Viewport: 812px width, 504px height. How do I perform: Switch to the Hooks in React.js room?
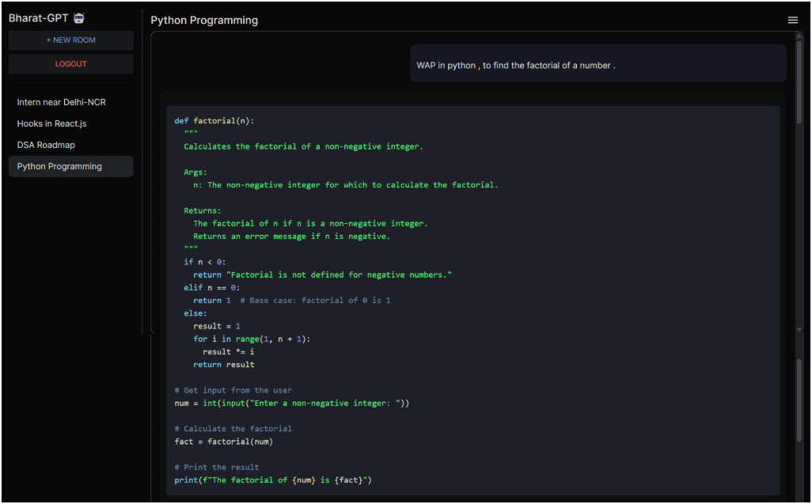pyautogui.click(x=51, y=123)
